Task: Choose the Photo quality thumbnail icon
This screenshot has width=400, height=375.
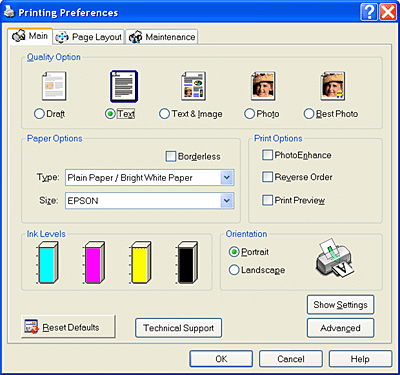Action: 263,86
